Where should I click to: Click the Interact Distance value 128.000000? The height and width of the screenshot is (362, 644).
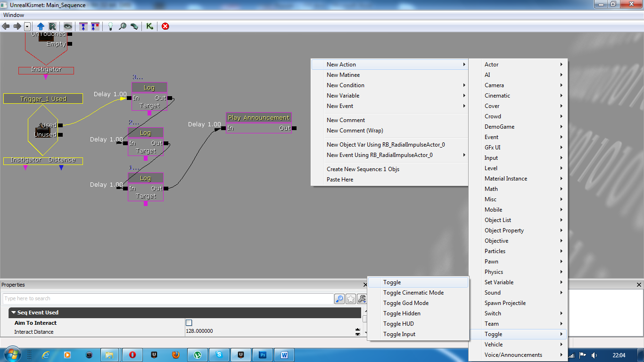199,331
